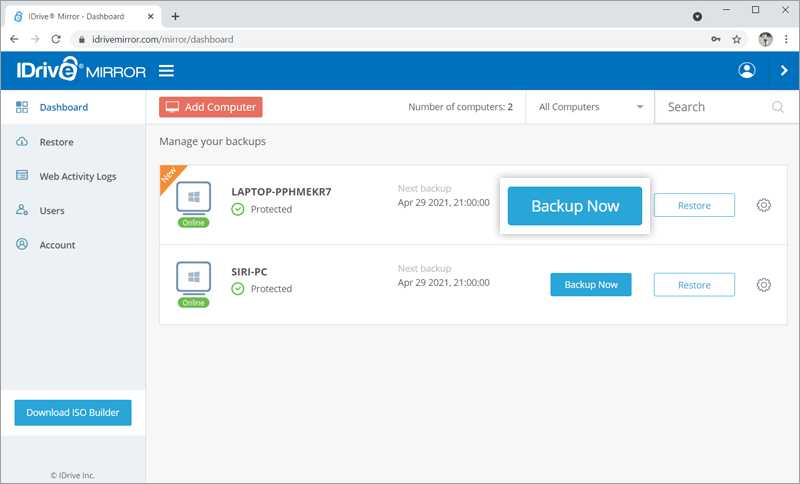Click the Restore cloud icon in sidebar
Viewport: 800px width, 484px height.
(x=22, y=141)
